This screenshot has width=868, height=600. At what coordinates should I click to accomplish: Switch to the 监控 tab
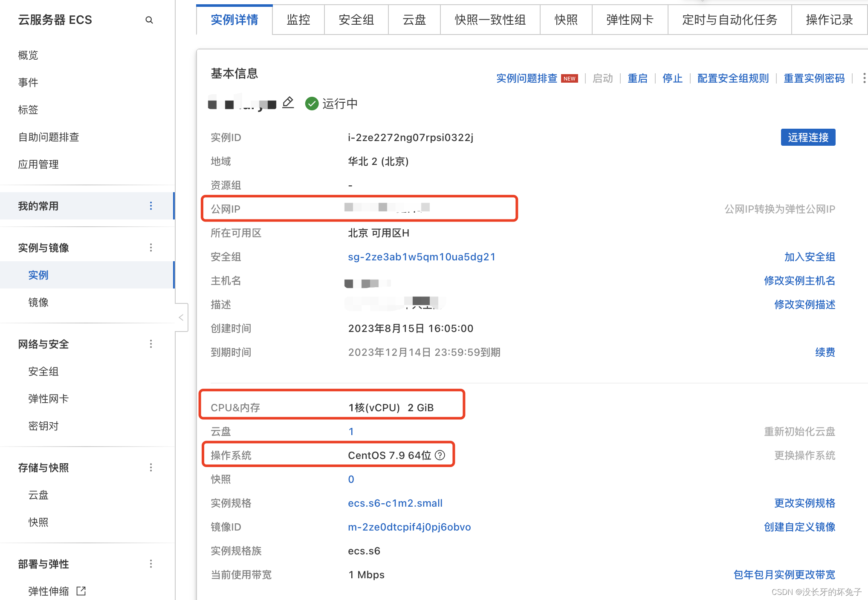[x=298, y=20]
